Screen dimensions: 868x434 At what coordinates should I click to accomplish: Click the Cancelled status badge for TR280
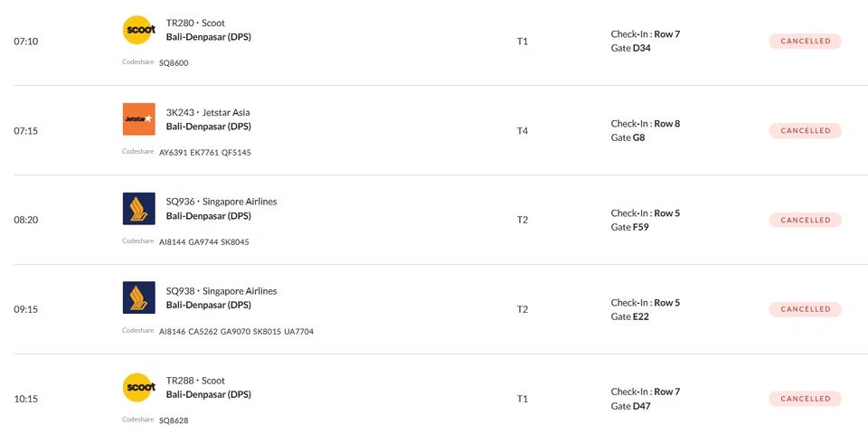pos(805,41)
